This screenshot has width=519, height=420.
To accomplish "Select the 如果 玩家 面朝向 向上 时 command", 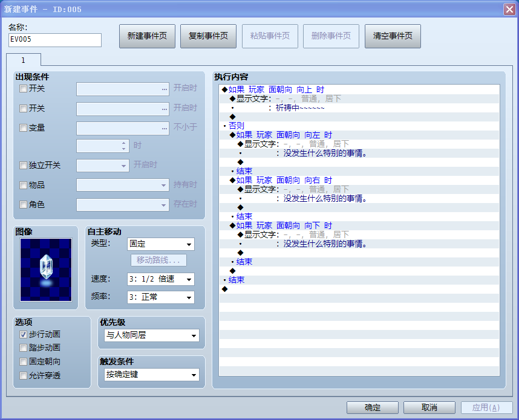I will tap(359, 89).
